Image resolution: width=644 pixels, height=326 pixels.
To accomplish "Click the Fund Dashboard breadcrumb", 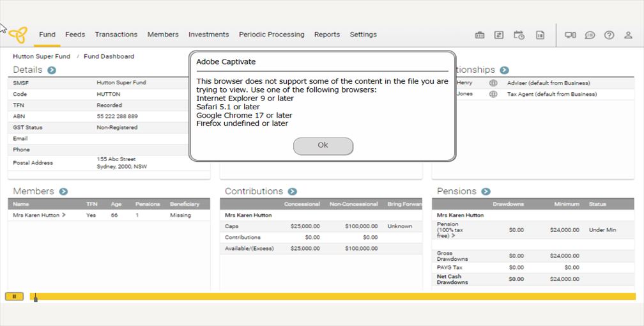I will [109, 56].
